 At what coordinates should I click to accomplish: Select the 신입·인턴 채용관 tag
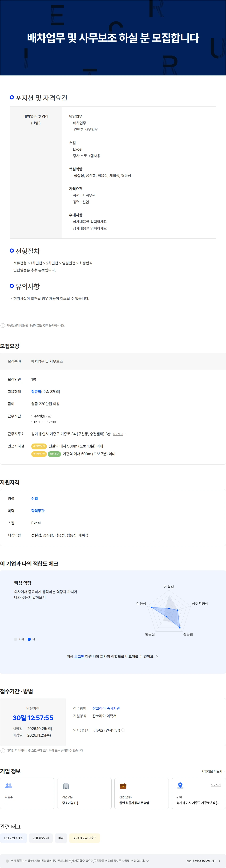pyautogui.click(x=13, y=838)
